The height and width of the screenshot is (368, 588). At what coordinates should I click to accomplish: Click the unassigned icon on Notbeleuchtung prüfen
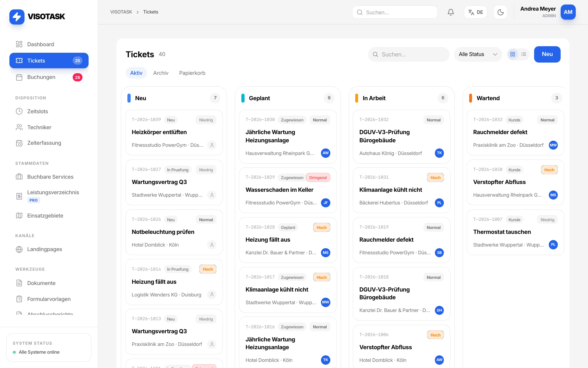point(212,245)
